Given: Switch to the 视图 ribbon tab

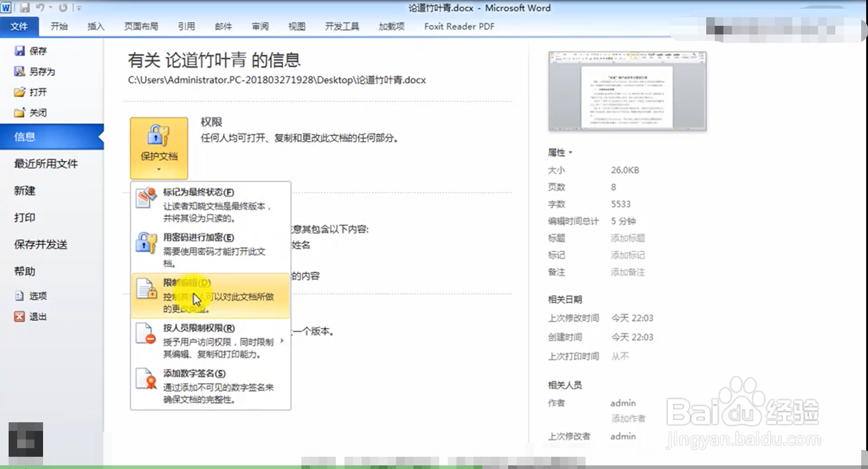Looking at the screenshot, I should coord(297,26).
